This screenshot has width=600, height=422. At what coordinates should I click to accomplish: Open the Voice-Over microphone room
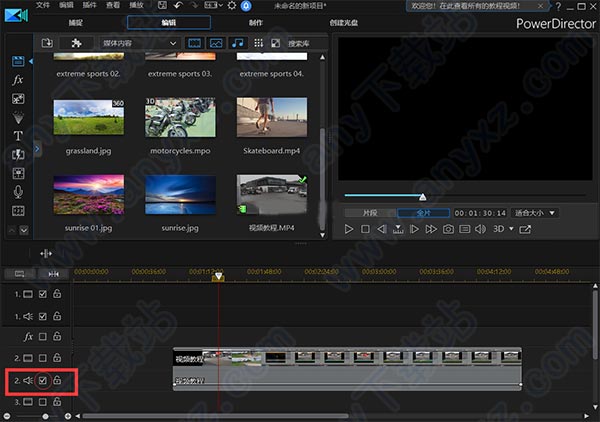[x=18, y=192]
